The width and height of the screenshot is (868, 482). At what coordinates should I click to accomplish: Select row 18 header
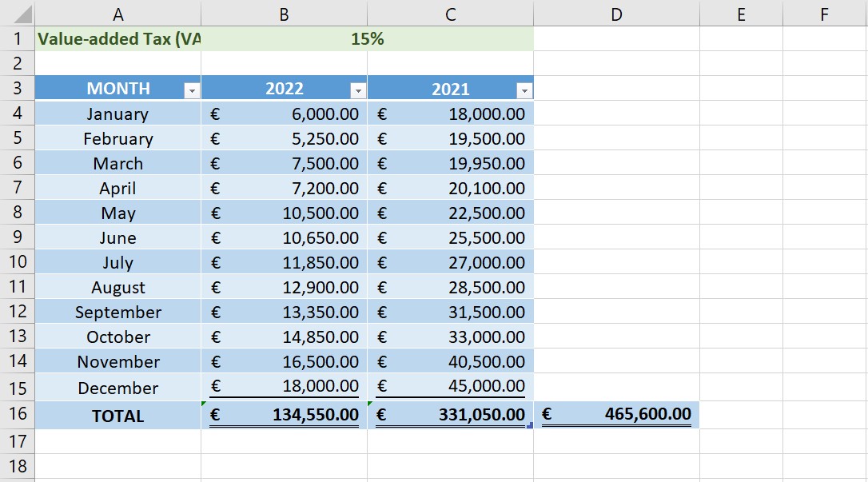[x=17, y=467]
